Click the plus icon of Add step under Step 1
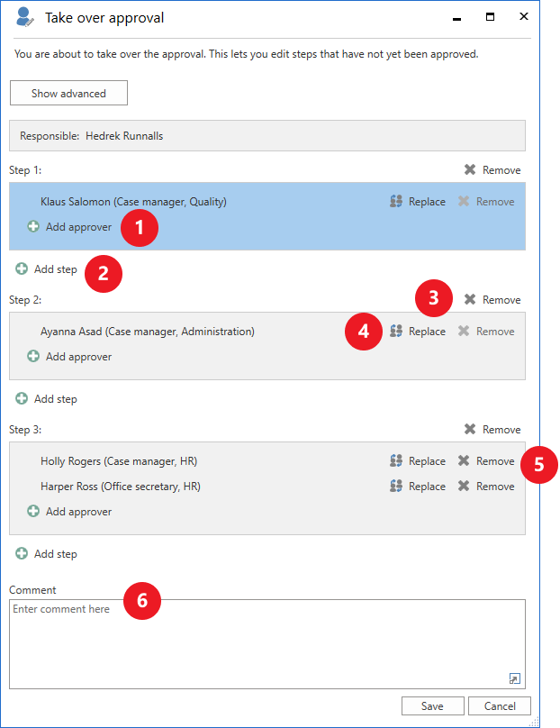The image size is (560, 728). point(22,268)
